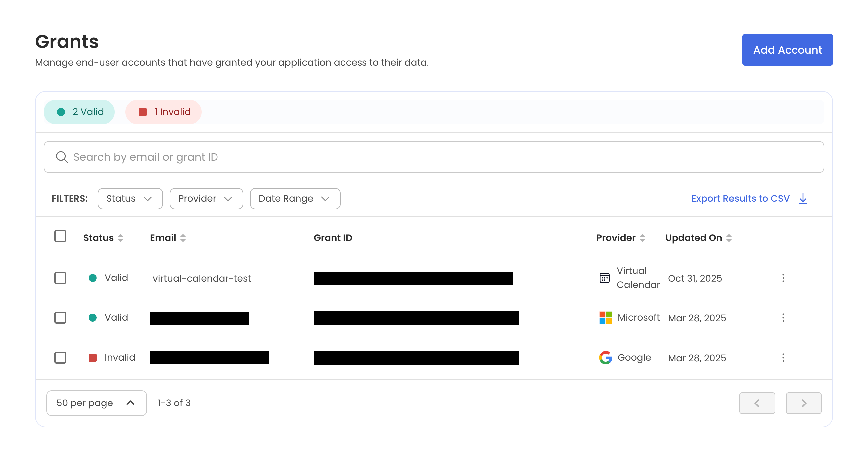The image size is (868, 462).
Task: Open the Provider filter dropdown
Action: click(206, 199)
